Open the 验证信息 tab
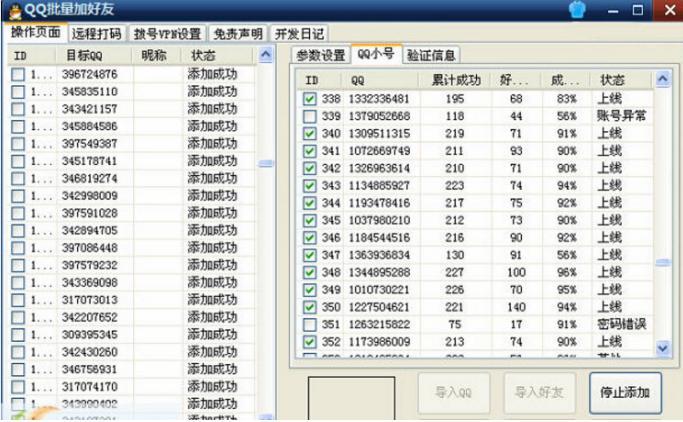The image size is (683, 422). coord(431,55)
